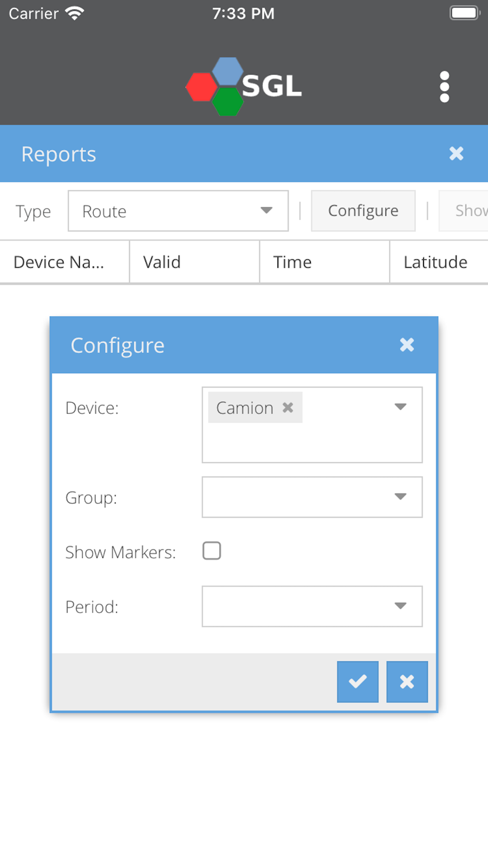Tap the SGL hexagon logo
Viewport: 488px width, 868px height.
[x=244, y=86]
